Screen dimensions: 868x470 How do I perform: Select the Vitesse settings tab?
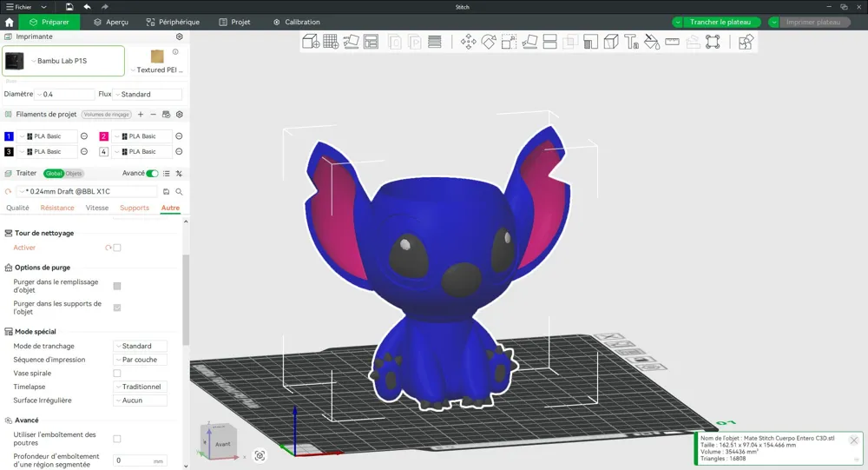point(97,208)
